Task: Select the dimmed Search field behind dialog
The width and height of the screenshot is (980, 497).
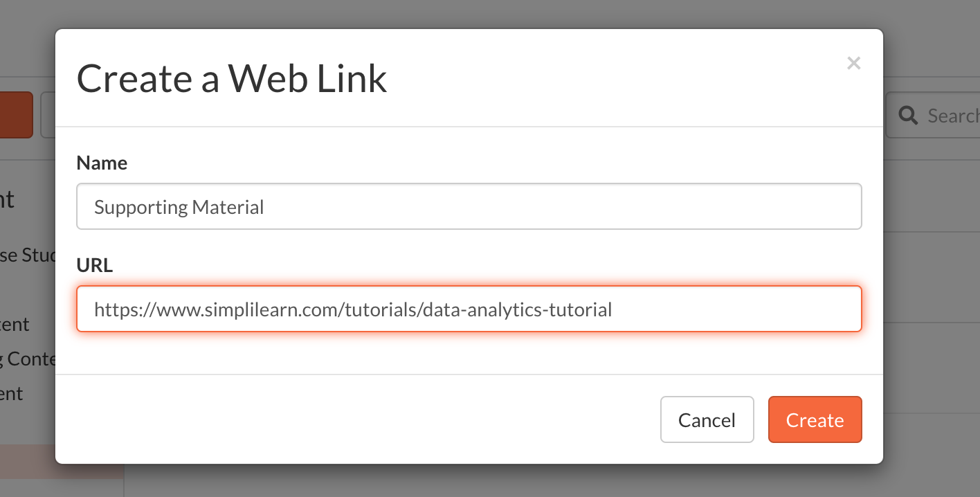Action: (x=933, y=115)
